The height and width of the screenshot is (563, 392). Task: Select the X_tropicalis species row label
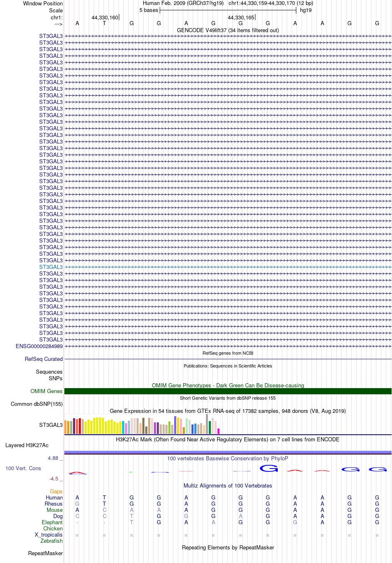49,535
